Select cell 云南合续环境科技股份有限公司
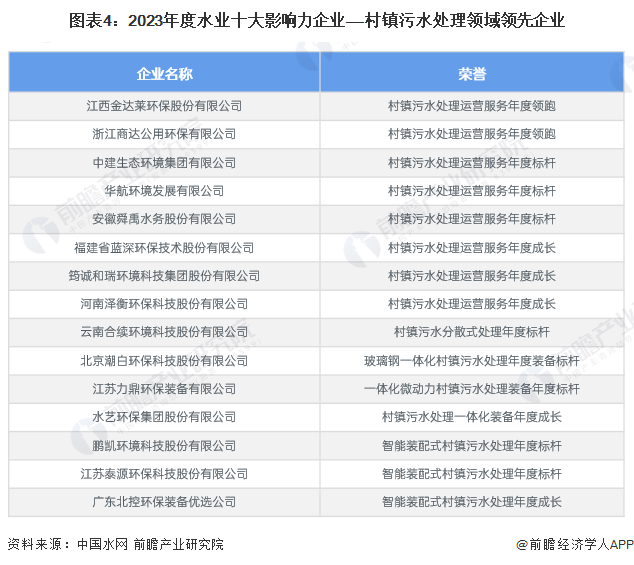Image resolution: width=634 pixels, height=565 pixels. pyautogui.click(x=164, y=332)
